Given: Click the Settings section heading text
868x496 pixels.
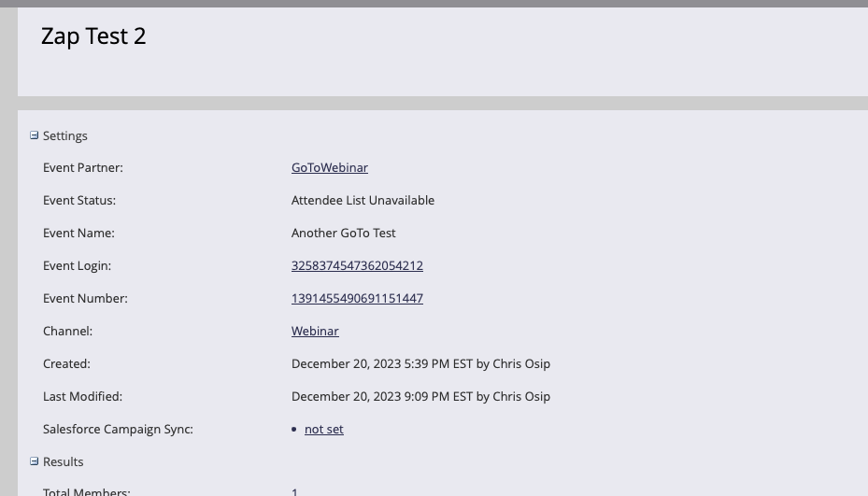Looking at the screenshot, I should 65,136.
